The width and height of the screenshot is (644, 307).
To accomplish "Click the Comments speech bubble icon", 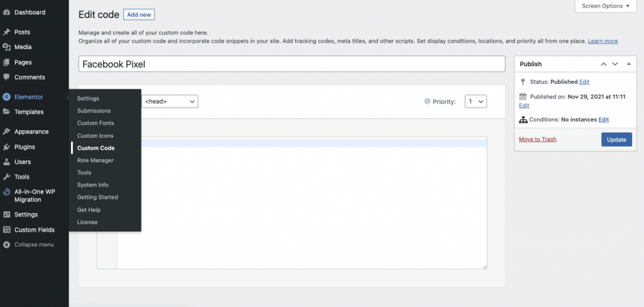I will coord(6,77).
